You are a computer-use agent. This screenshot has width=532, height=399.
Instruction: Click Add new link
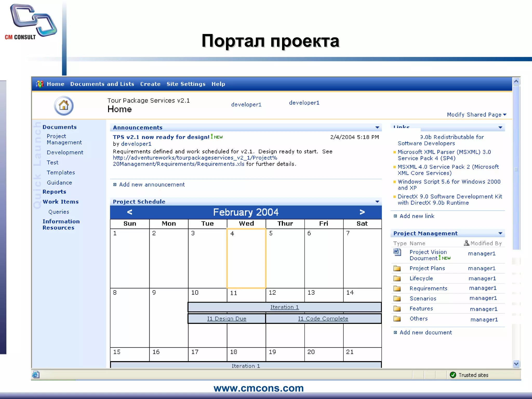point(417,216)
